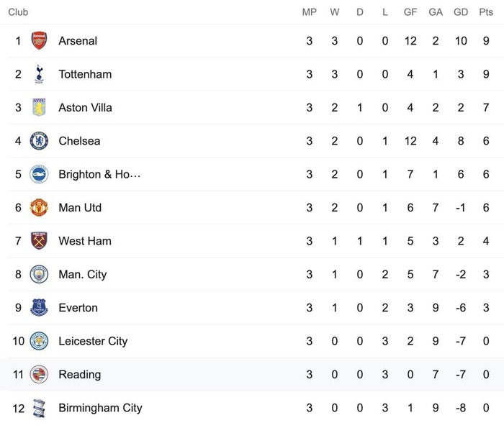This screenshot has width=504, height=428.
Task: Open the Arsenal team name link
Action: pos(78,41)
